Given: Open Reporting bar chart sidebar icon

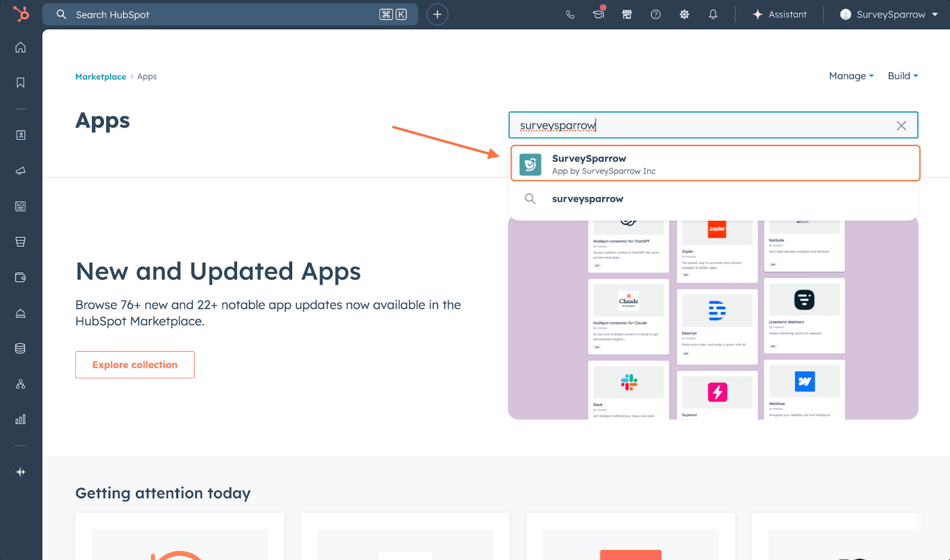Looking at the screenshot, I should click(x=21, y=420).
